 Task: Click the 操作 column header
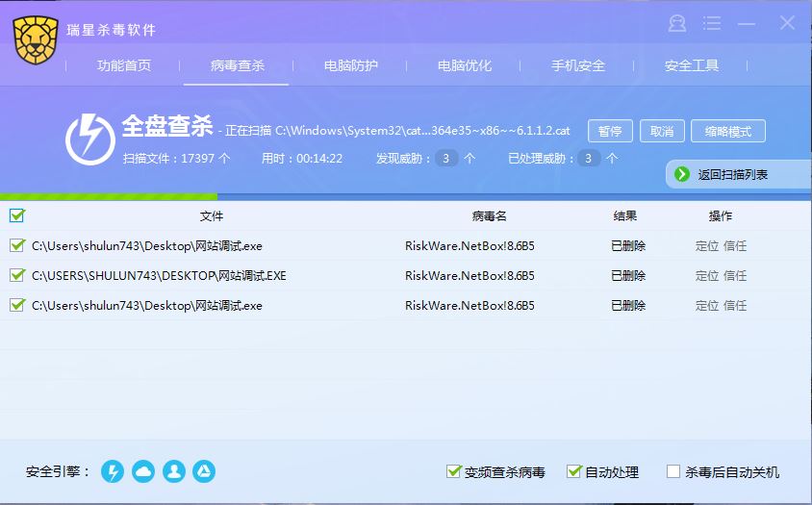pos(721,216)
